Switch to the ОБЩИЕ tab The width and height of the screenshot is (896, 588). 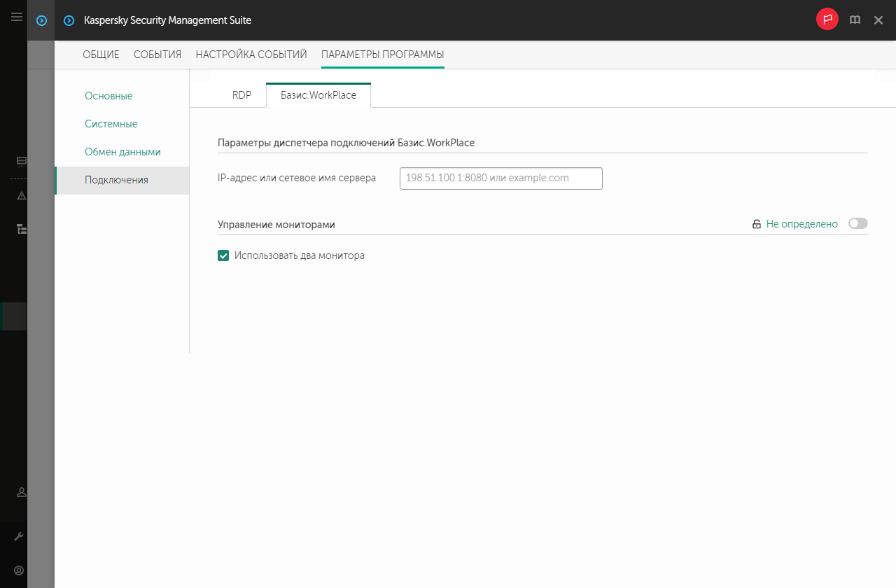[101, 54]
